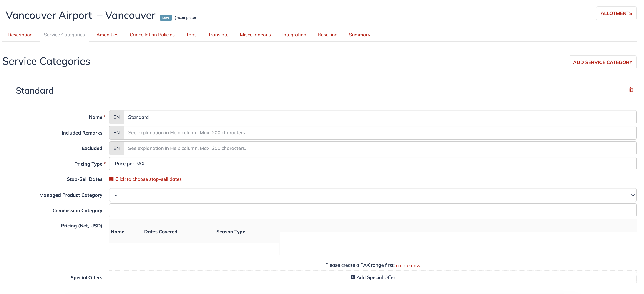Click the Service Categories page heading
644x294 pixels.
pos(46,61)
